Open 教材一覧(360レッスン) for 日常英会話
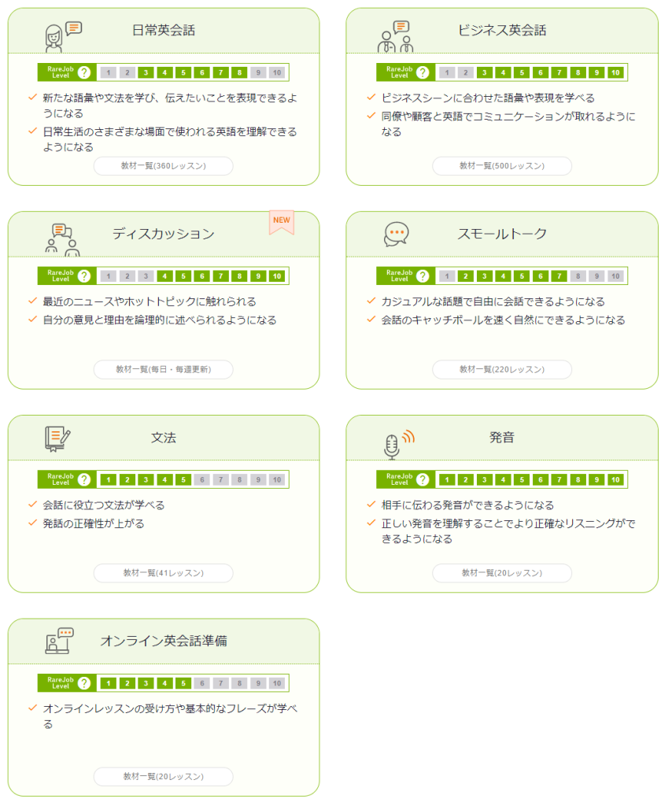The height and width of the screenshot is (806, 672). (164, 166)
